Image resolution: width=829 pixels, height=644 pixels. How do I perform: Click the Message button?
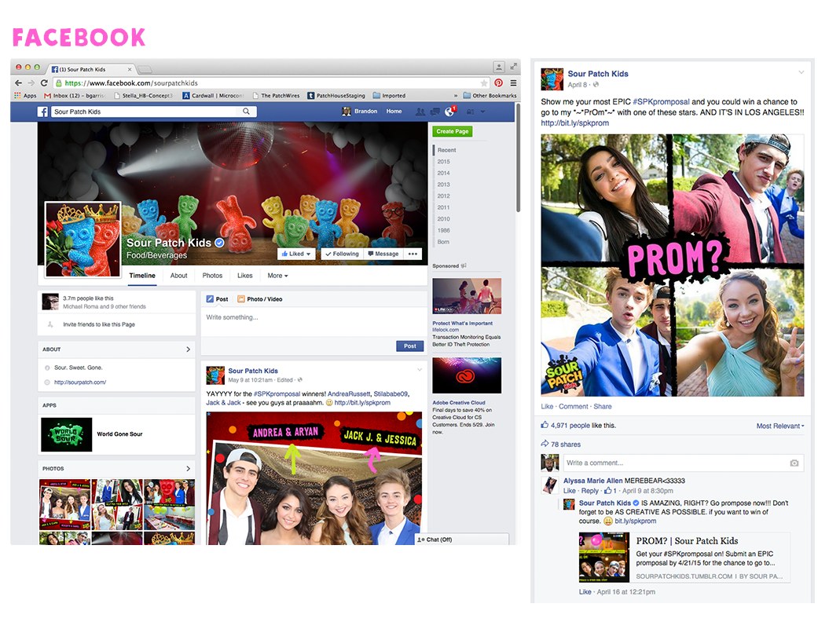[383, 254]
